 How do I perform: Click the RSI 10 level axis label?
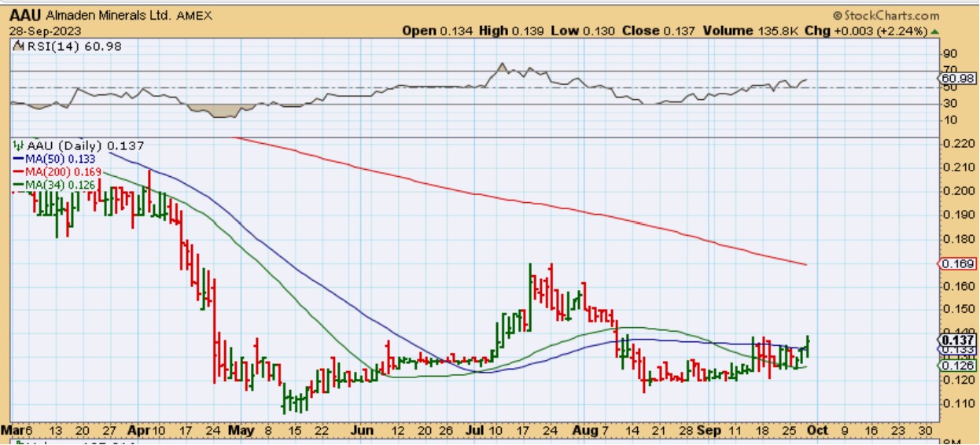tap(952, 120)
